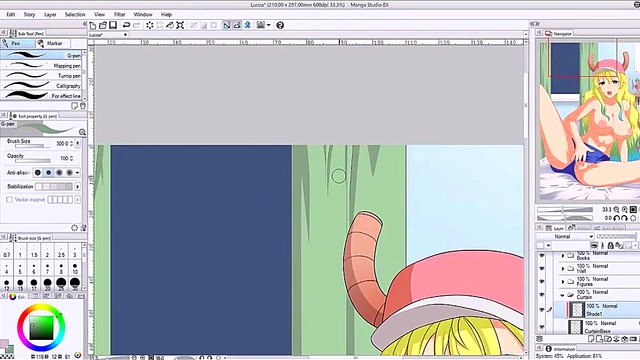Viewport: 640px width, 360px height.
Task: Pick brush size 10 preset
Action: coord(75,269)
